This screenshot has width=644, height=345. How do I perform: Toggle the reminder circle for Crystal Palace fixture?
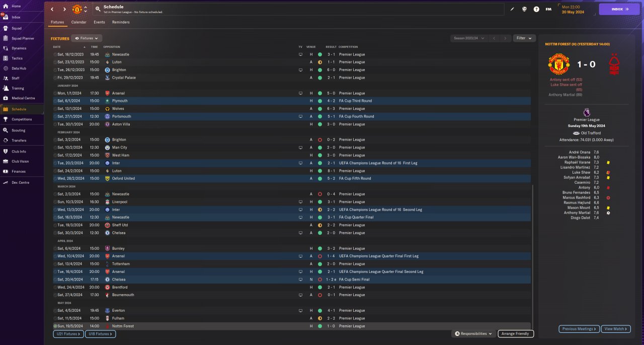coord(55,78)
